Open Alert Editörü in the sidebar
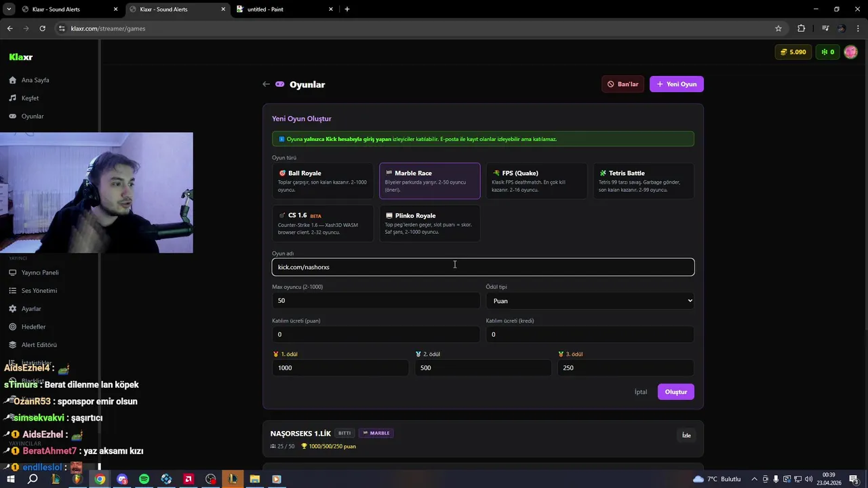Image resolution: width=868 pixels, height=488 pixels. 39,345
